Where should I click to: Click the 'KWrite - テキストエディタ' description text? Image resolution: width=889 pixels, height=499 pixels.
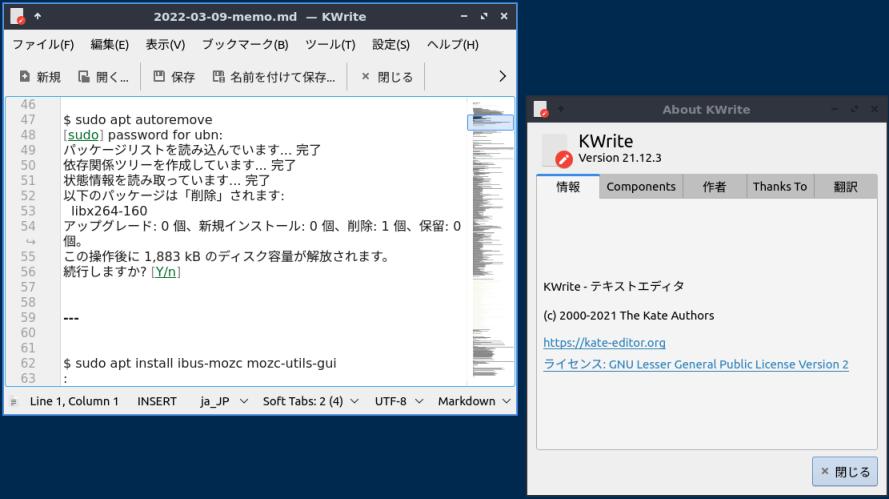coord(613,286)
